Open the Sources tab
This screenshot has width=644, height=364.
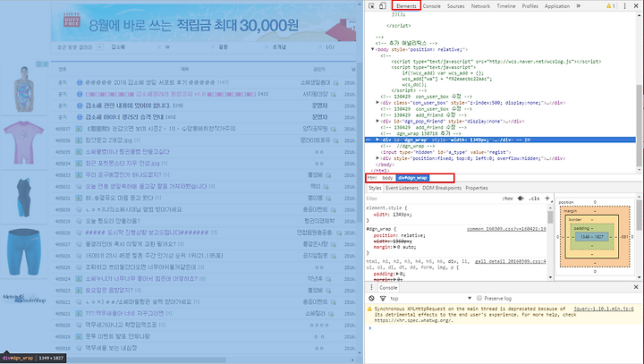pyautogui.click(x=455, y=6)
